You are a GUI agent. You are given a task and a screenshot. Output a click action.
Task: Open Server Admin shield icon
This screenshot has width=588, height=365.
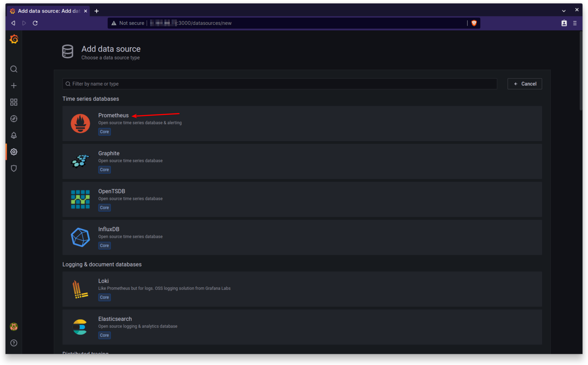(x=13, y=168)
